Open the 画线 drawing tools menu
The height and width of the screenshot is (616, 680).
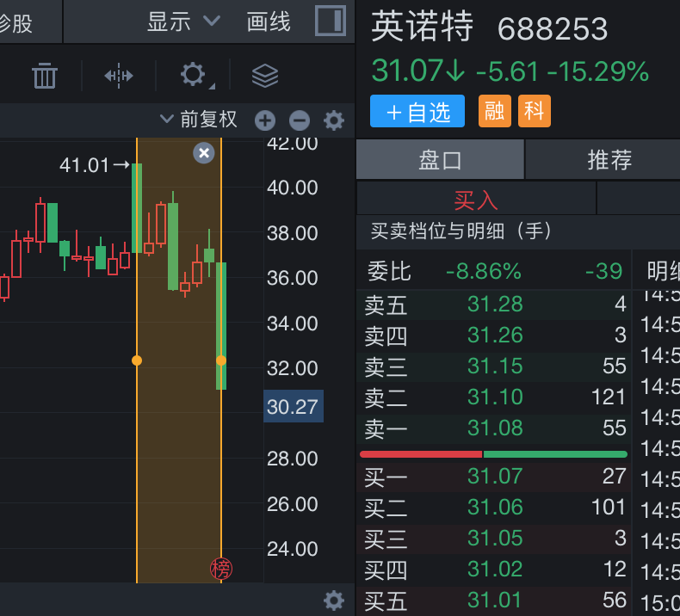[x=269, y=22]
